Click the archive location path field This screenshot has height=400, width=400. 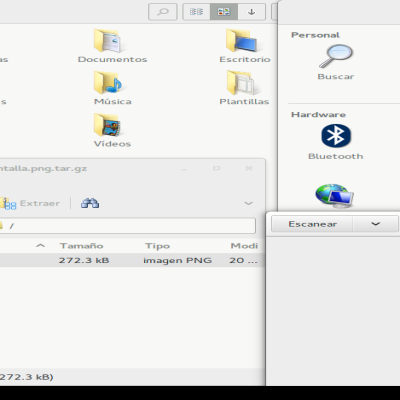(128, 226)
